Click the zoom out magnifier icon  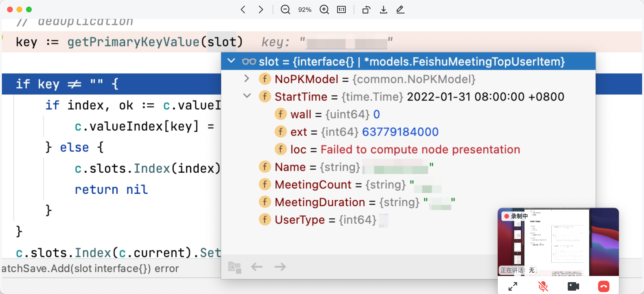[285, 9]
